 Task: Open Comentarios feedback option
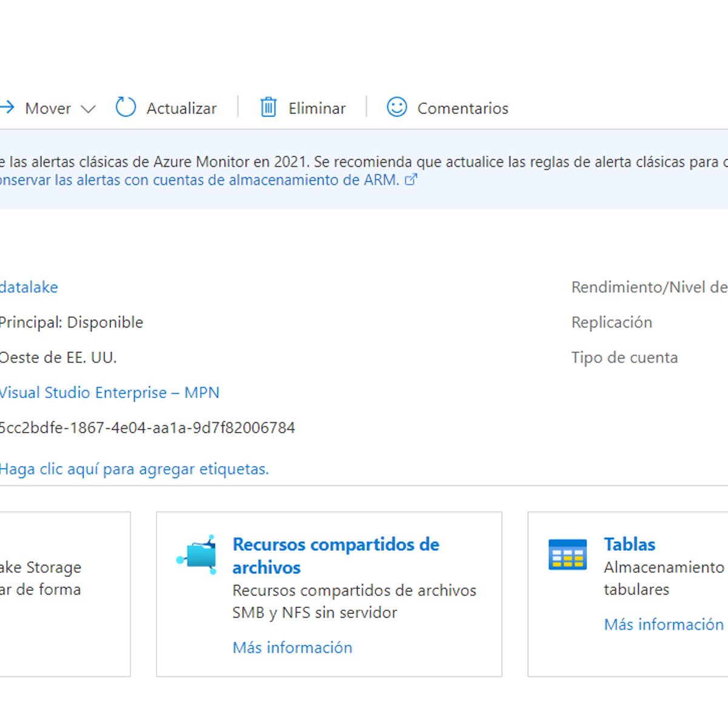pos(463,108)
